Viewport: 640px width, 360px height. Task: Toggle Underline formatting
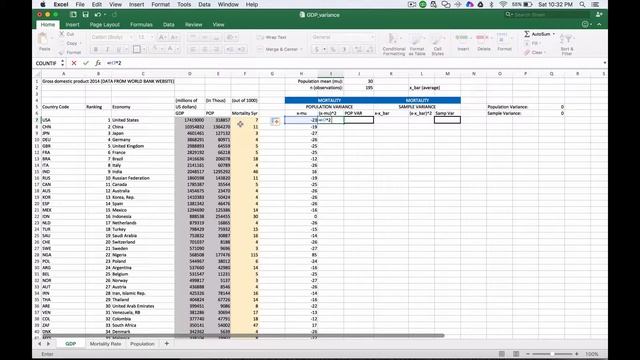pos(118,49)
